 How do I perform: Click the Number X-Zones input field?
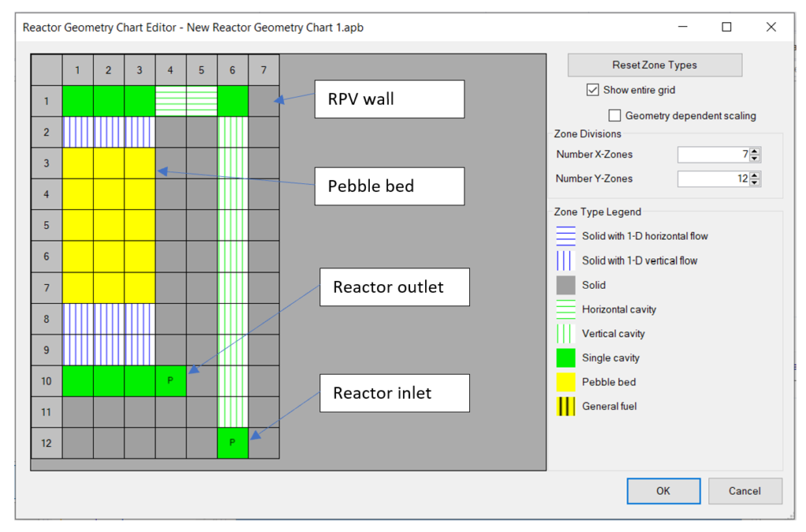click(x=713, y=154)
